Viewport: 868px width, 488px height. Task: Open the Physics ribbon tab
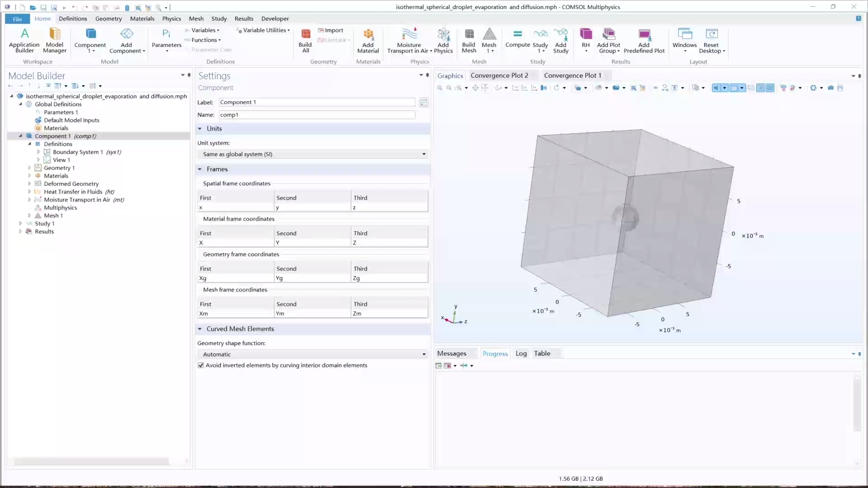pos(171,19)
